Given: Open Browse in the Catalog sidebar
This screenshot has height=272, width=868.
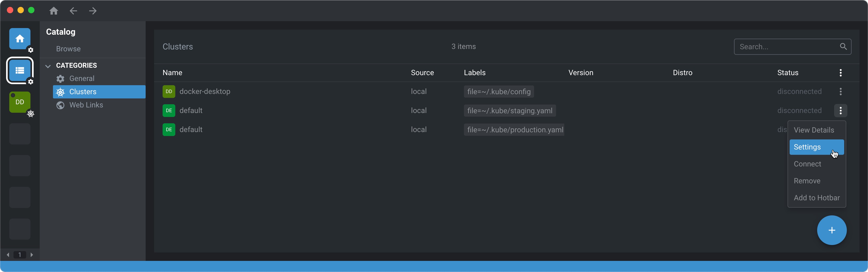Looking at the screenshot, I should (68, 49).
